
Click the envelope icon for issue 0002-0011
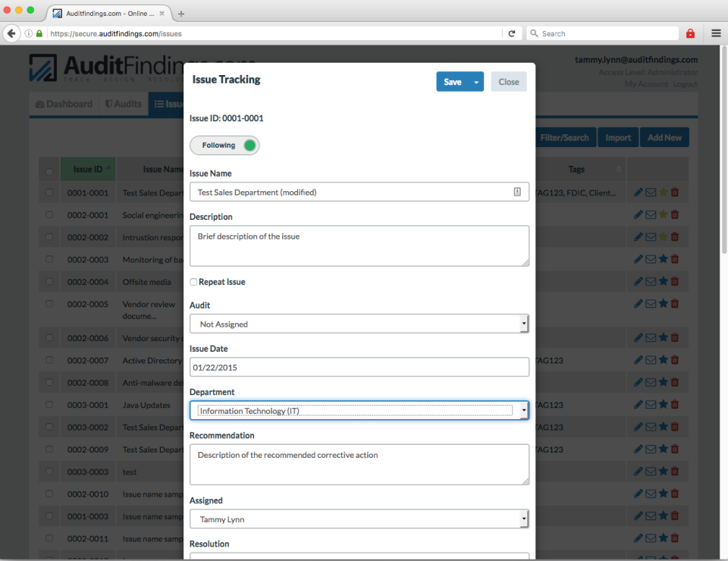(650, 538)
